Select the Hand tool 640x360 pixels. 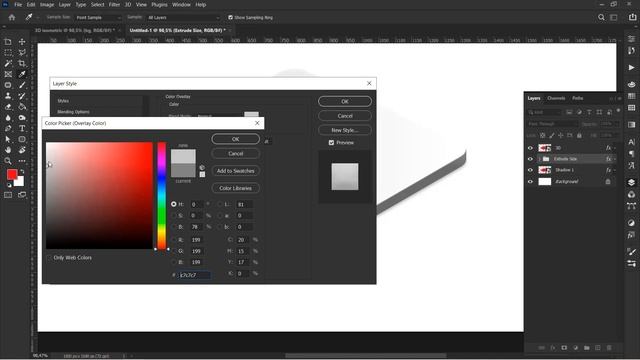click(8, 150)
